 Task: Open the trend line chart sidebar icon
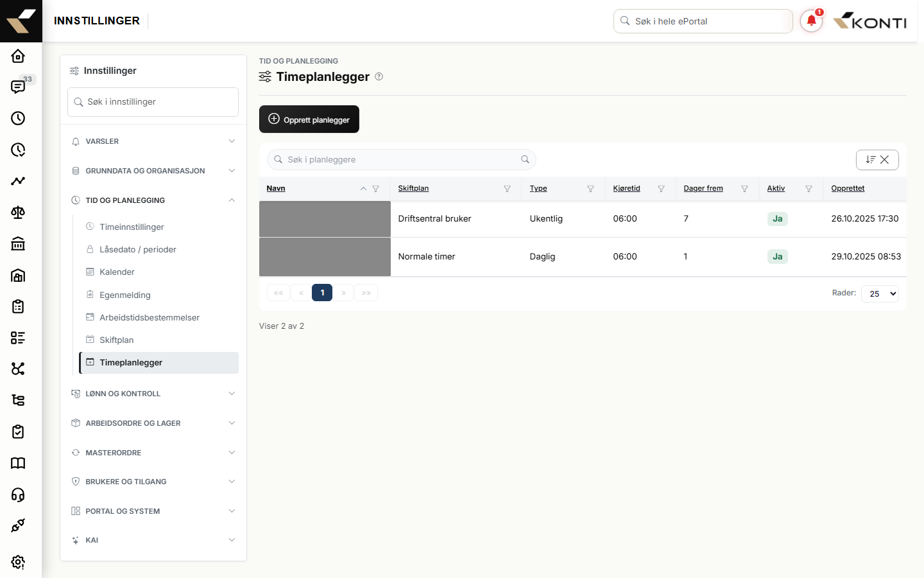[18, 181]
